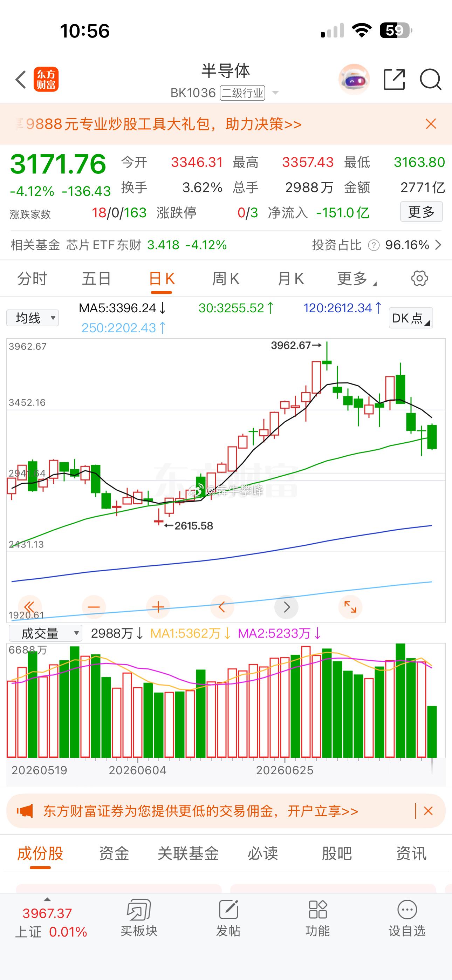This screenshot has height=980, width=452.
Task: Switch to 五日 chart tab
Action: [x=96, y=279]
